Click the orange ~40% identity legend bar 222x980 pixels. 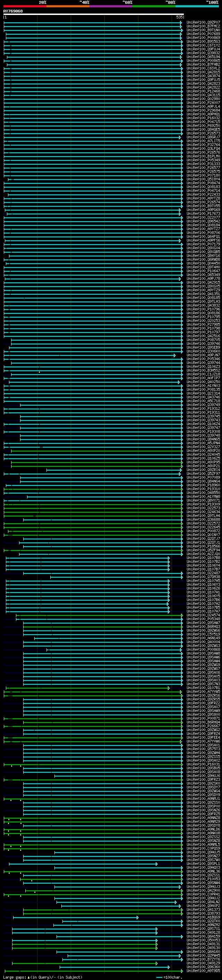(x=68, y=6)
